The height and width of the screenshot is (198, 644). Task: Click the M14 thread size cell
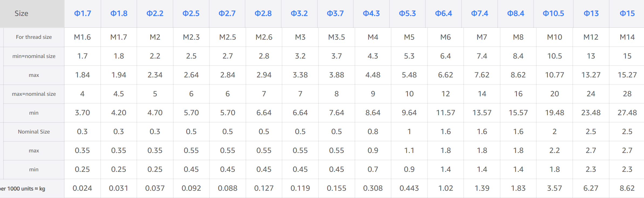point(627,37)
